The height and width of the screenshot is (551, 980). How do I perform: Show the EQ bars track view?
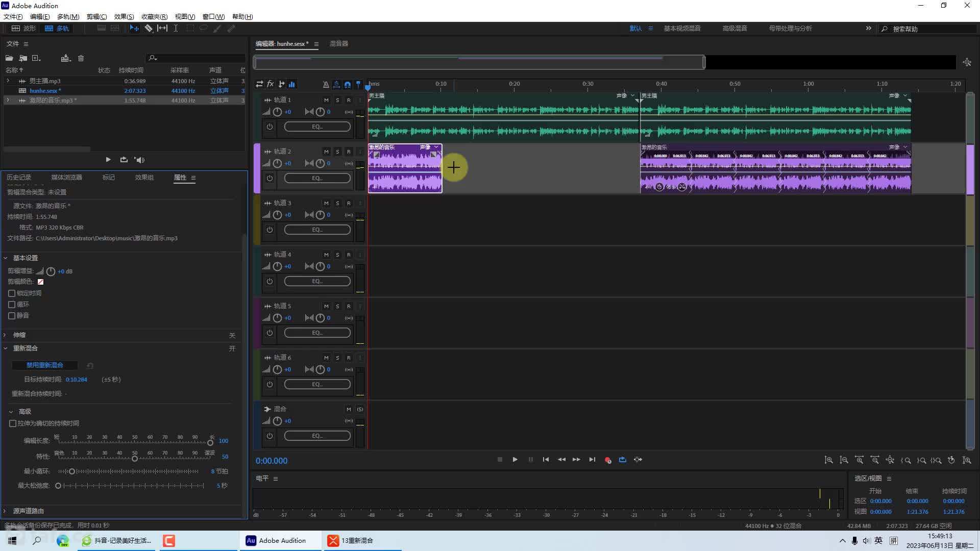point(292,84)
